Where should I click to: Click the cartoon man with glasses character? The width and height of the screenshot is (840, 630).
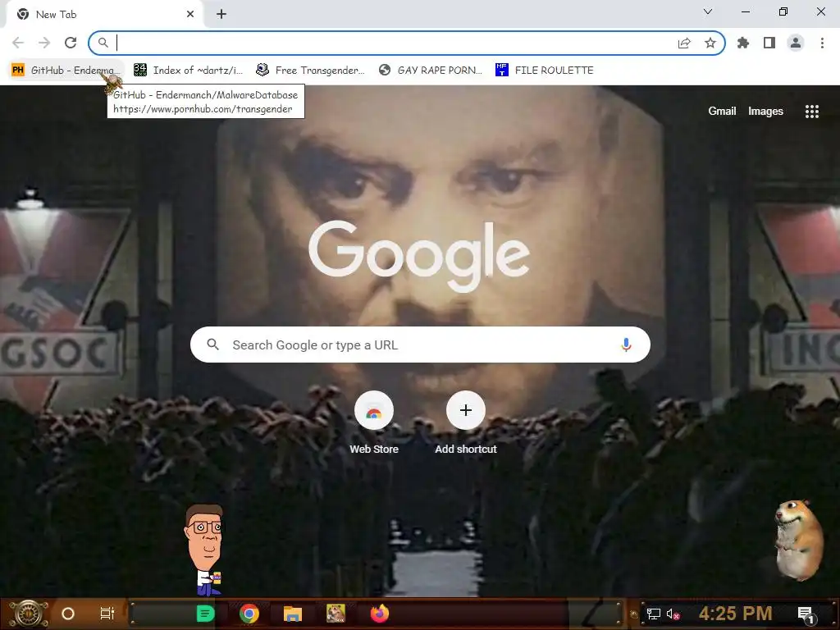[204, 550]
